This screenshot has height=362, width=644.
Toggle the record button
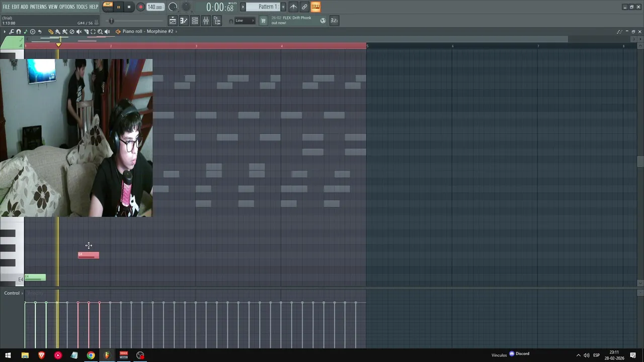[140, 7]
